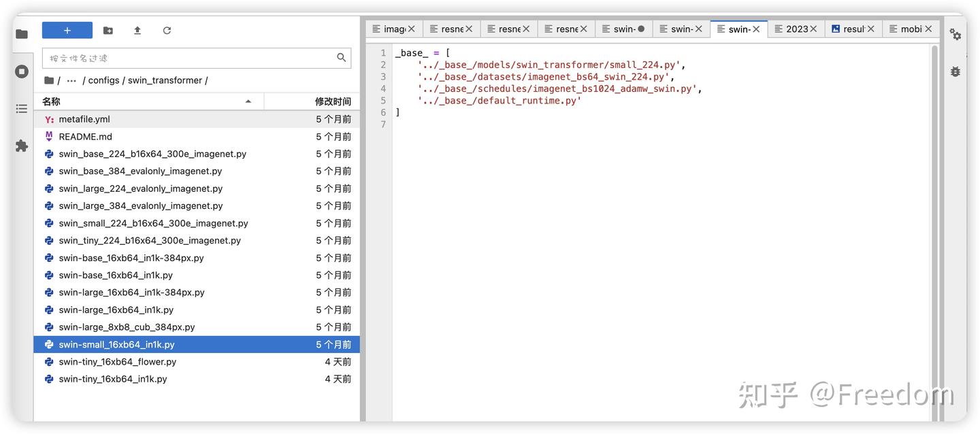Select metafile.yml in the file list

click(197, 119)
